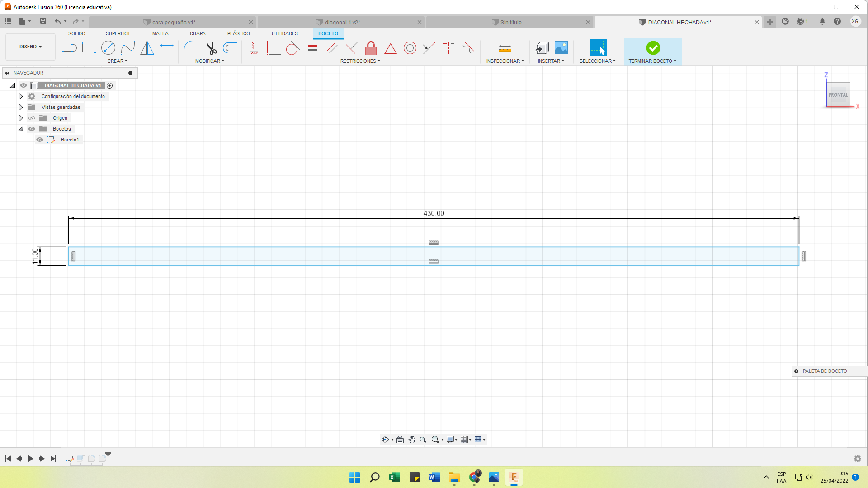
Task: Select the Line sketch tool
Action: [69, 48]
